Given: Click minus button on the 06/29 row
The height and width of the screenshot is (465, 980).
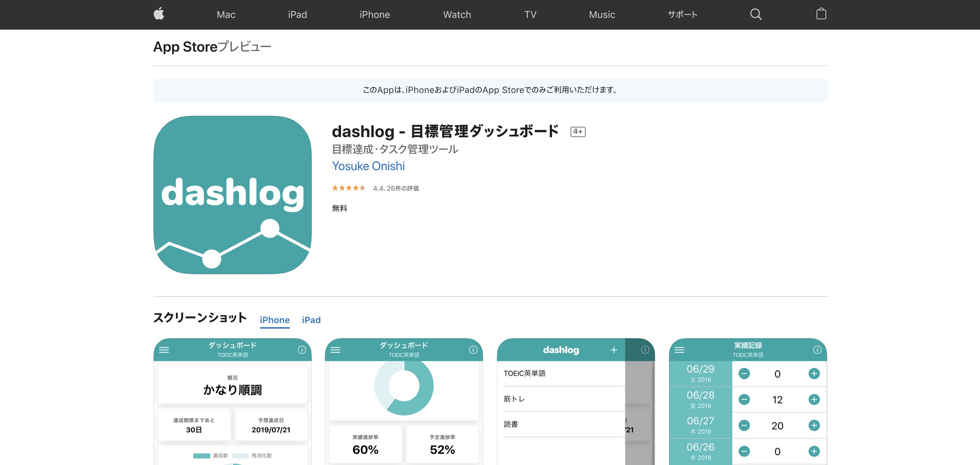Looking at the screenshot, I should click(744, 374).
